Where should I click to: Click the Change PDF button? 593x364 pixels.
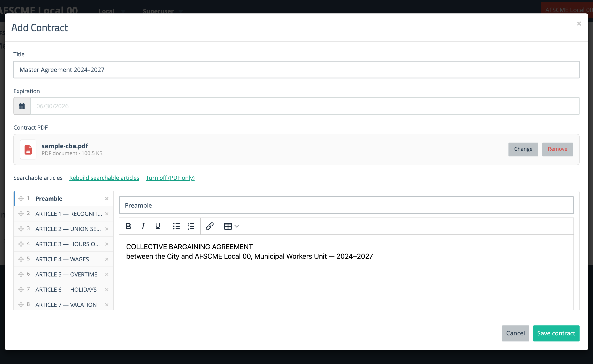pos(523,149)
